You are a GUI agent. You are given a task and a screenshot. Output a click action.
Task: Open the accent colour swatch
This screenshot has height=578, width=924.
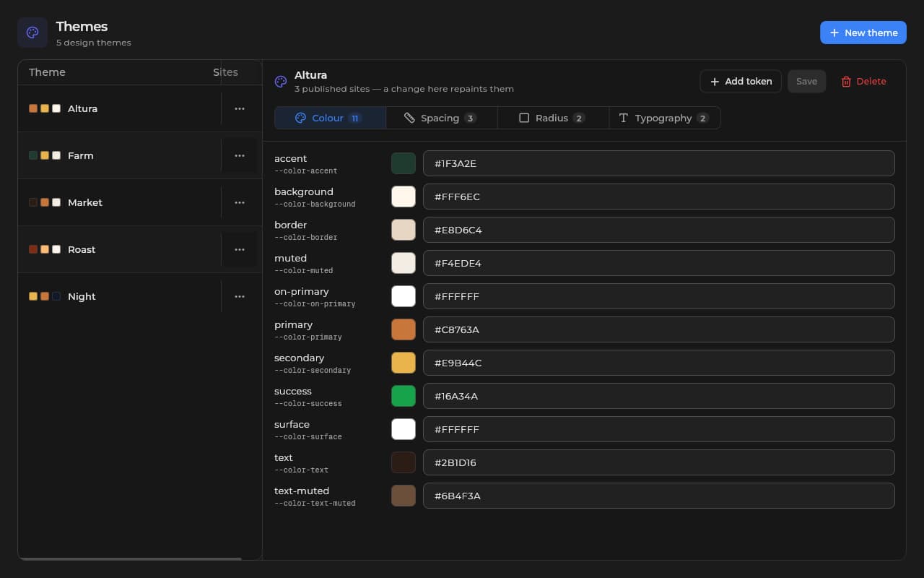pos(404,163)
